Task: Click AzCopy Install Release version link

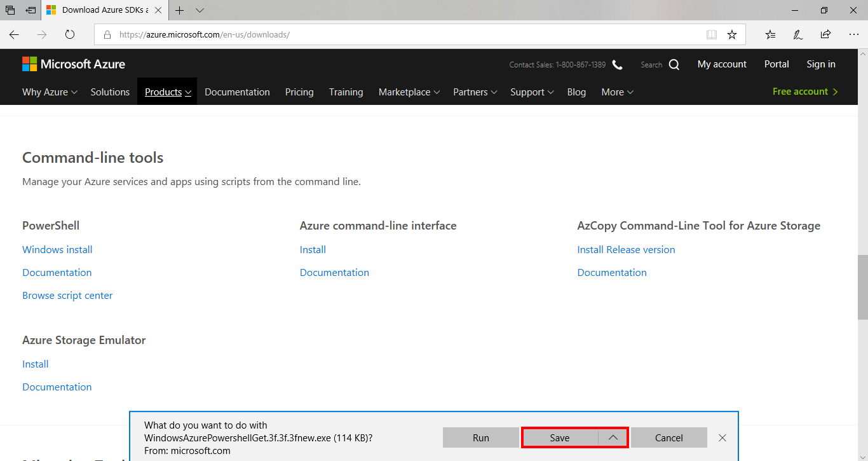Action: [626, 250]
